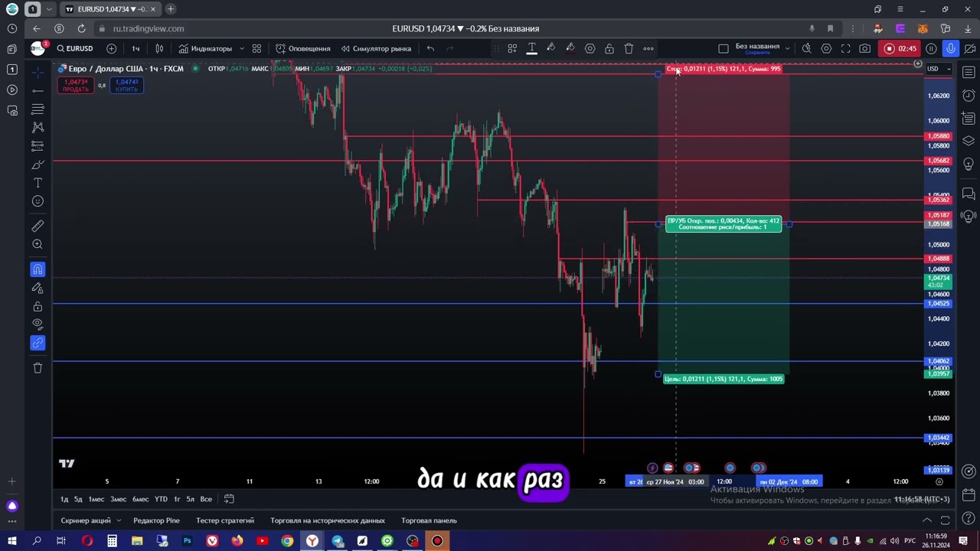Lock the selected position drawing
The height and width of the screenshot is (551, 980).
pos(609,48)
